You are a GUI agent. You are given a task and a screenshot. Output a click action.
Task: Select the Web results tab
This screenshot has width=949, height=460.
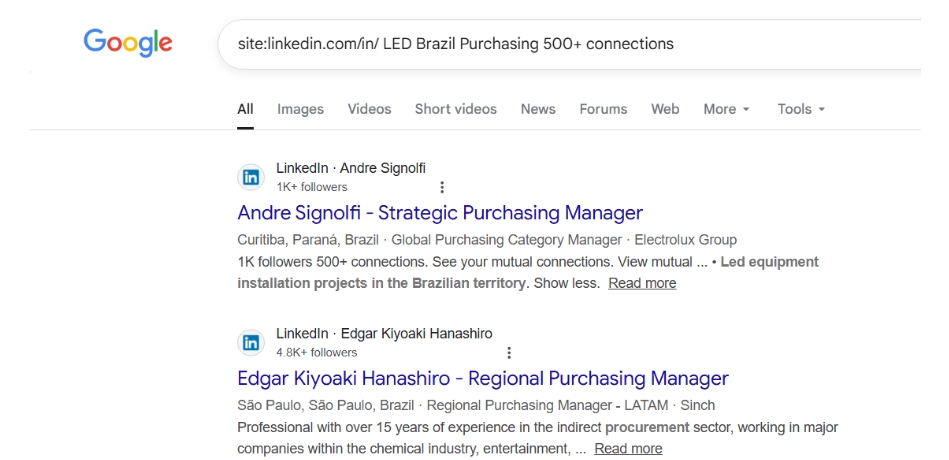pyautogui.click(x=665, y=109)
